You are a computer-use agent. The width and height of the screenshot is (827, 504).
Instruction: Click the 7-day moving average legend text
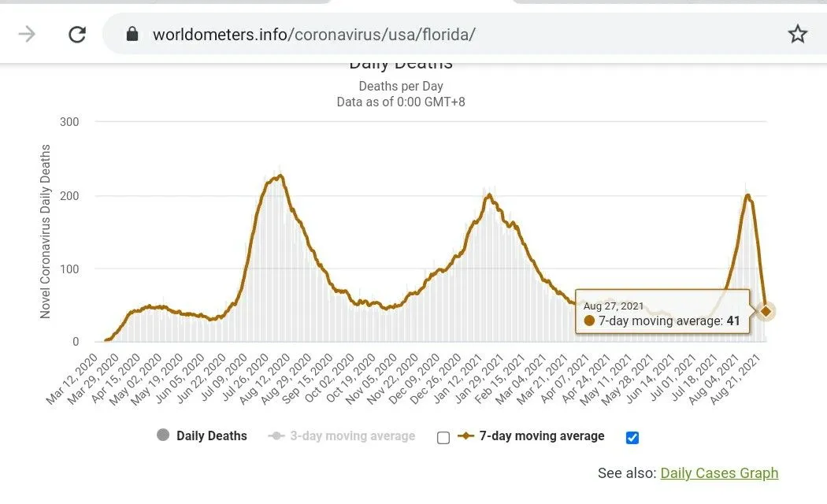542,435
